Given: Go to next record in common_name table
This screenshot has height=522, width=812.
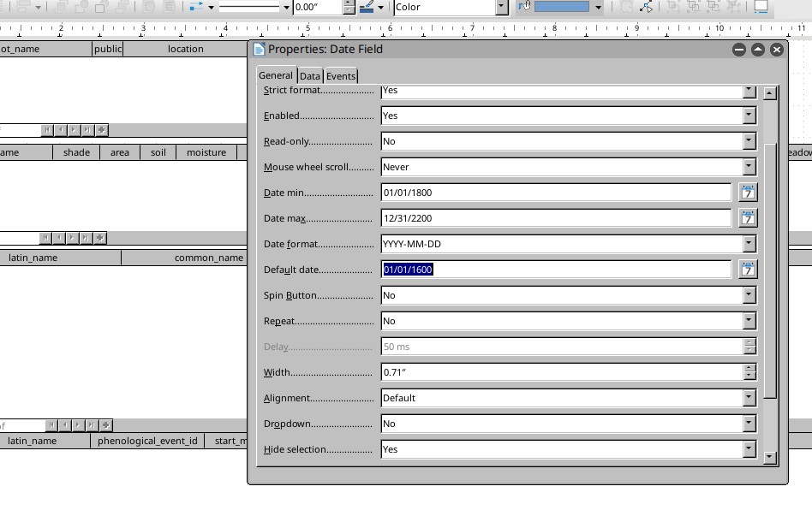Looking at the screenshot, I should point(78,425).
